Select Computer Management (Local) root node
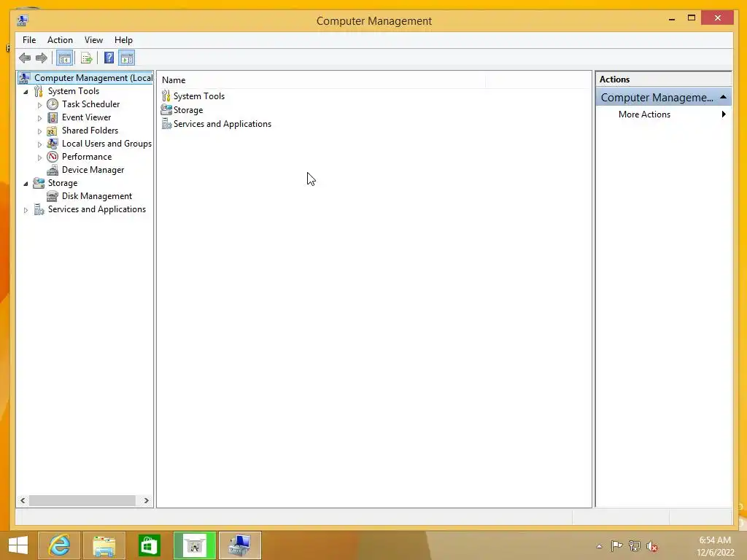This screenshot has height=560, width=747. [85, 77]
